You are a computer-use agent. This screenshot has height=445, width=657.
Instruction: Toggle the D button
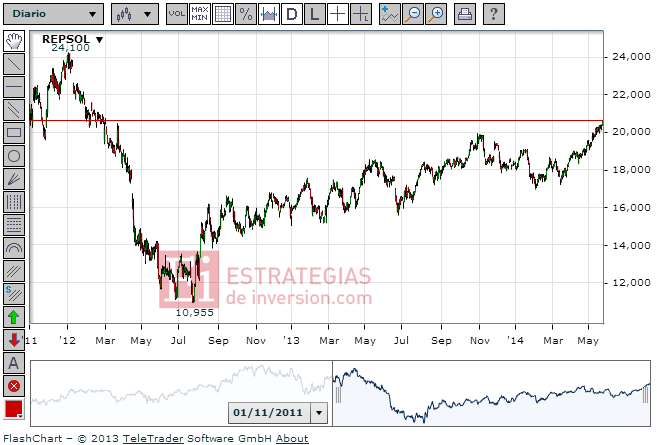pos(292,14)
